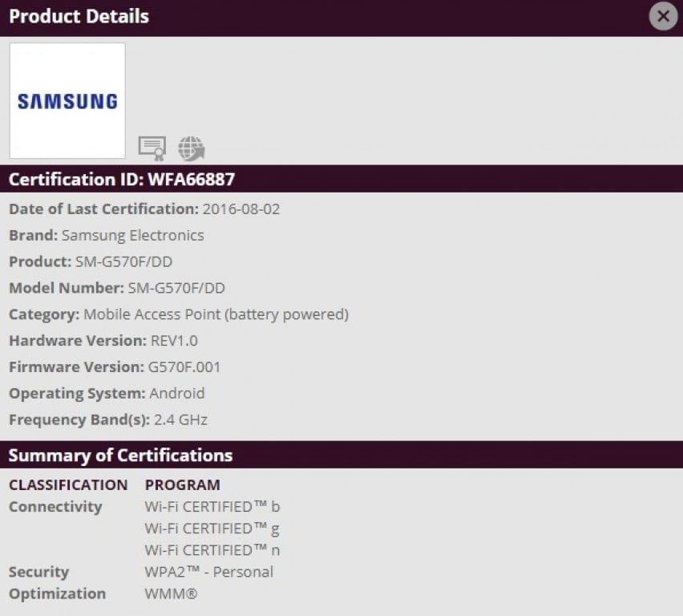The height and width of the screenshot is (616, 683).
Task: Click the WMM optimization entry
Action: 171,594
